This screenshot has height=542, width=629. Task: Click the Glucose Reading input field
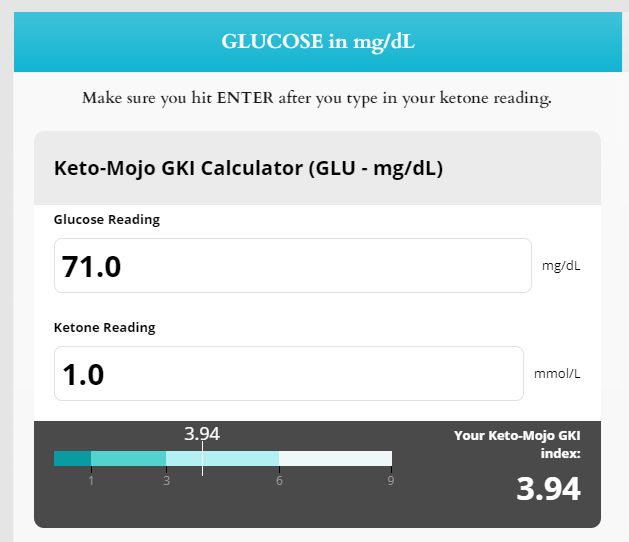pos(292,266)
